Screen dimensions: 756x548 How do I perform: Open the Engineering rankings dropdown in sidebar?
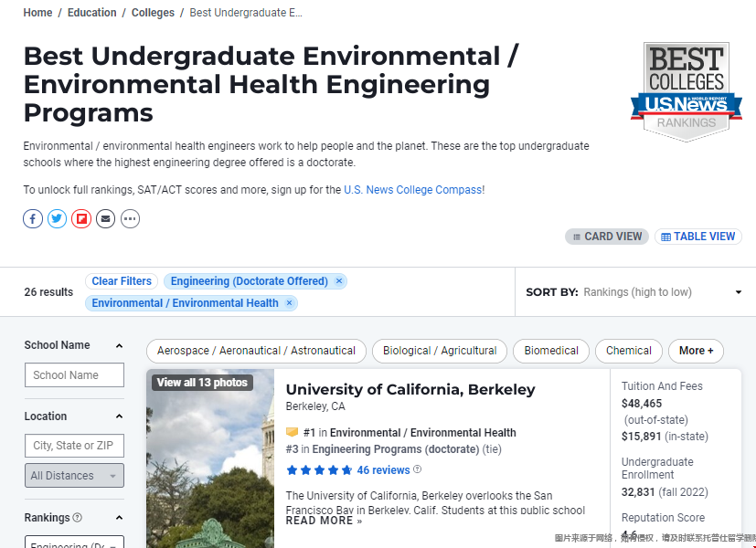click(74, 542)
